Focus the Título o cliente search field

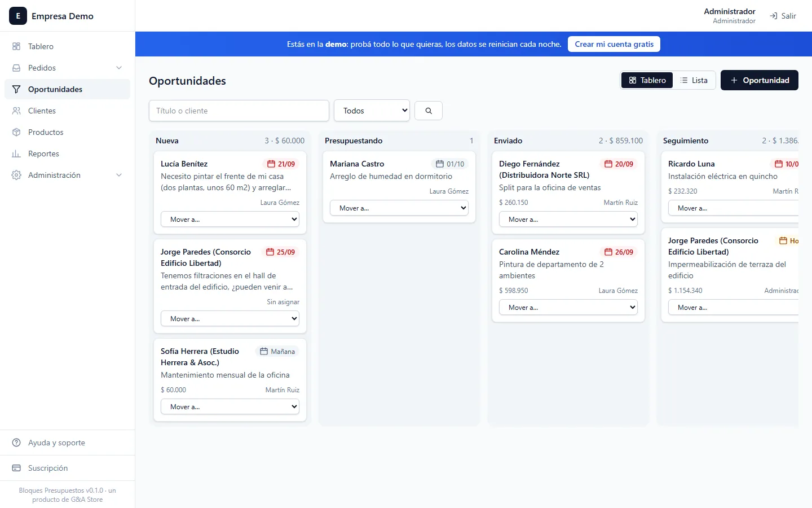click(239, 111)
